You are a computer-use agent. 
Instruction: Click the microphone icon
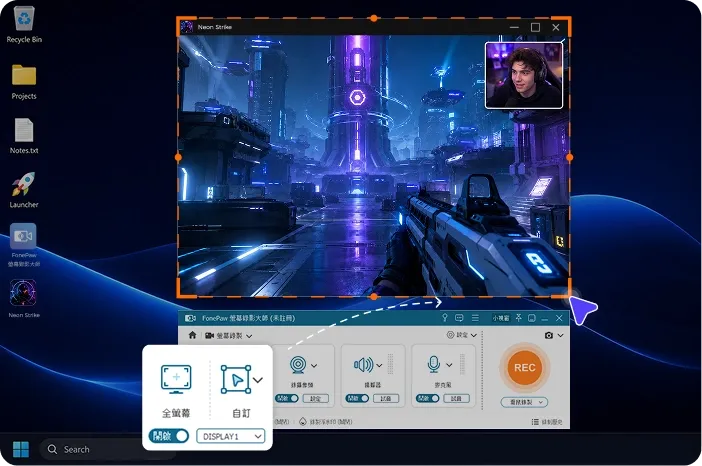tap(433, 364)
